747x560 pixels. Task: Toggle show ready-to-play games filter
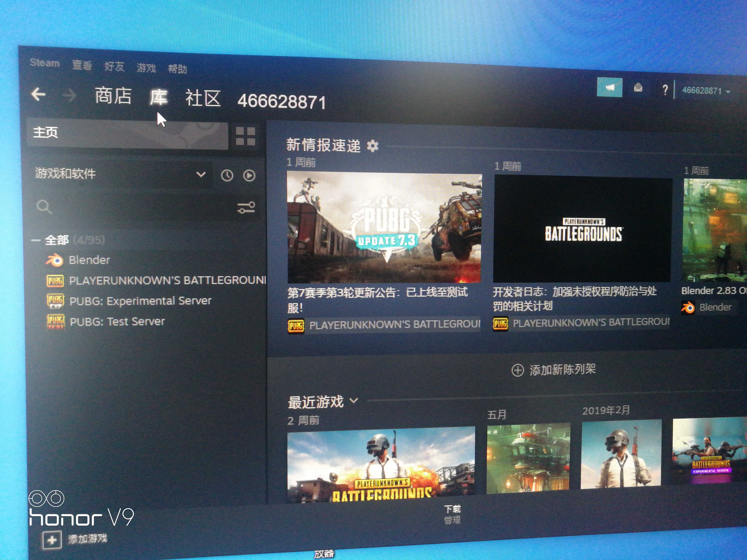249,176
